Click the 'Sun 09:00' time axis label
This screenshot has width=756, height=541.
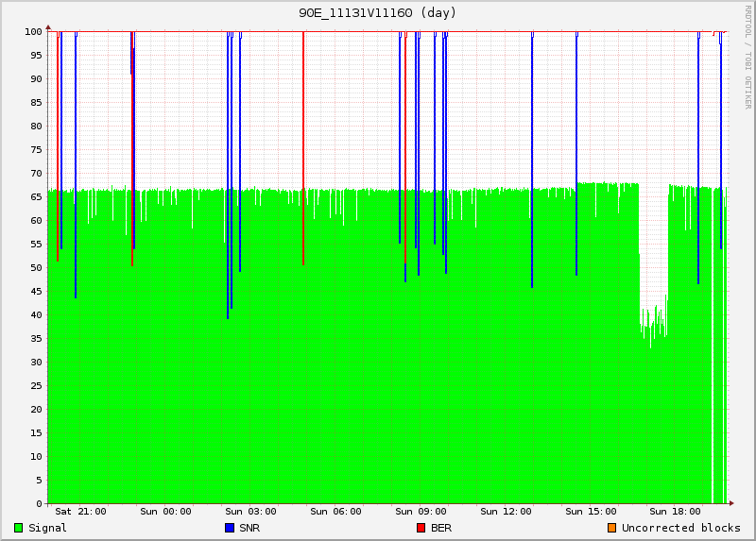point(421,512)
